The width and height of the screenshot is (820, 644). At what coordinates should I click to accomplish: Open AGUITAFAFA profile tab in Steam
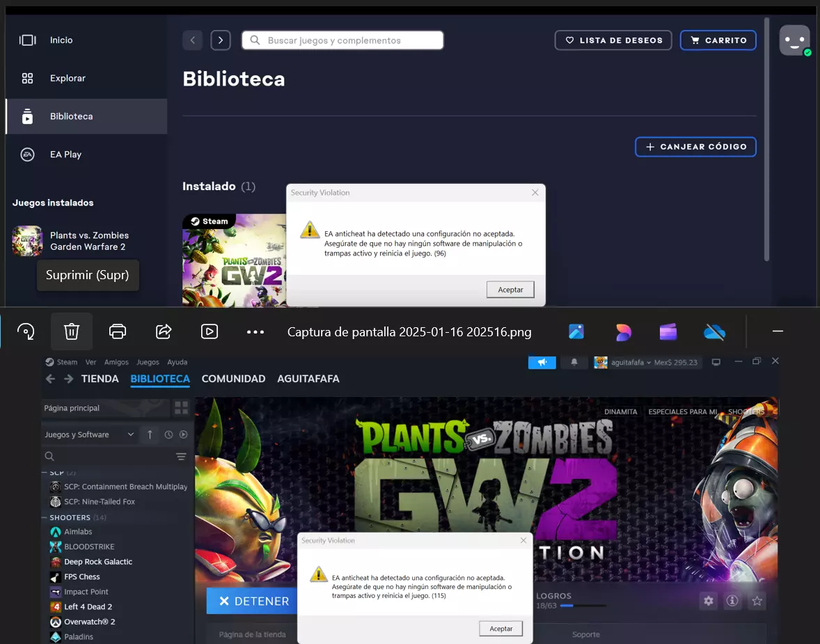click(308, 379)
